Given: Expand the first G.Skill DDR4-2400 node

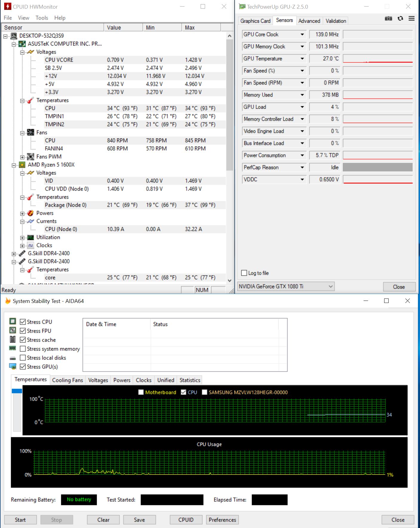Looking at the screenshot, I should tap(14, 254).
